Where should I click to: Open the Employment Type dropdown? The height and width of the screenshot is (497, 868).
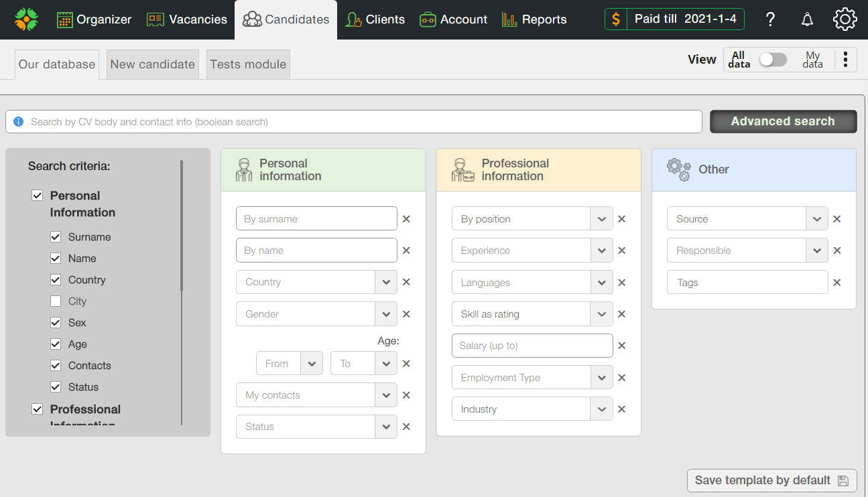point(601,378)
